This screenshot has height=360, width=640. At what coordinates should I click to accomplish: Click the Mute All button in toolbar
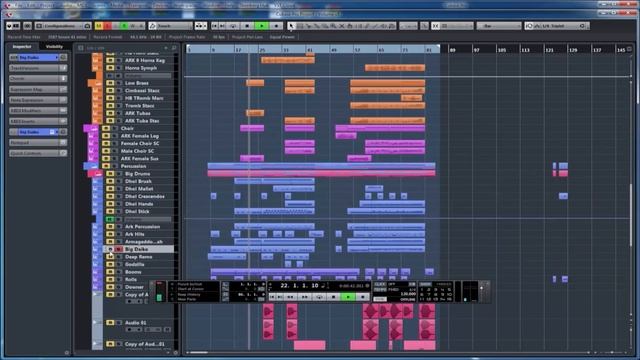coord(98,26)
